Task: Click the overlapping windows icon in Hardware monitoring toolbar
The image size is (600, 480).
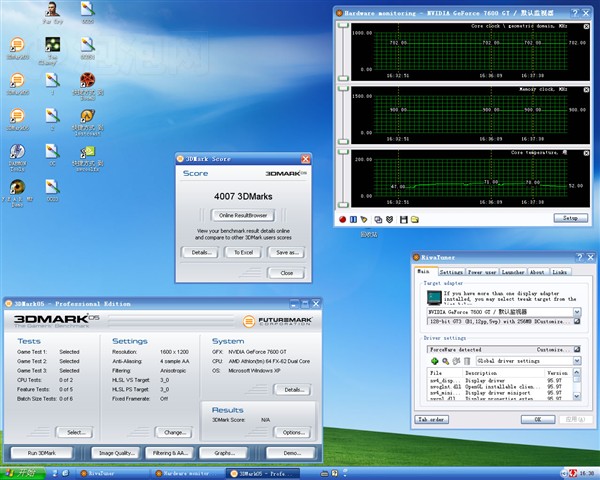Action: point(378,219)
